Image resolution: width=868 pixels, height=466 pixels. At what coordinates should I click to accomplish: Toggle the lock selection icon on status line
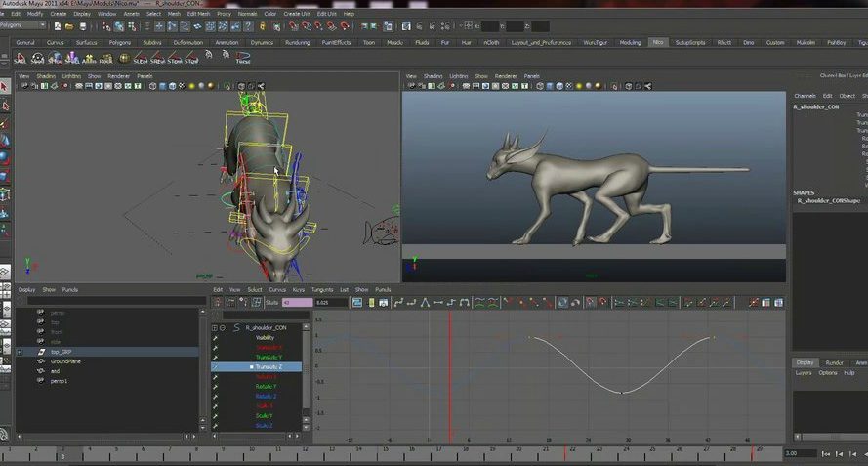click(x=263, y=26)
